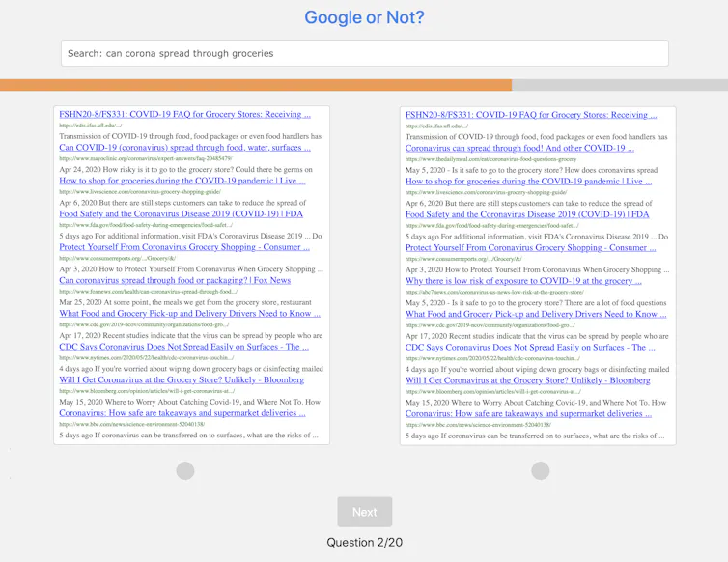Open What Food and Grocery Pick-up Drivers link, right panel
This screenshot has width=728, height=562.
[x=536, y=314]
